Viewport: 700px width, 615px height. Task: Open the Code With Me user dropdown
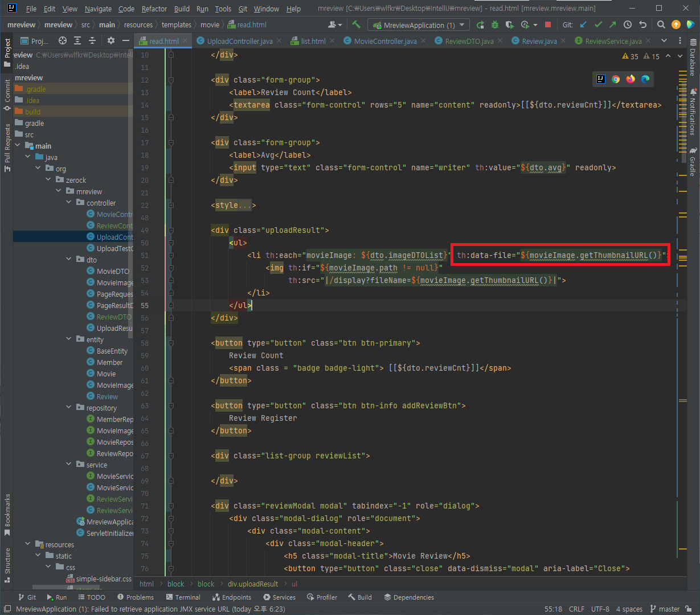point(335,25)
